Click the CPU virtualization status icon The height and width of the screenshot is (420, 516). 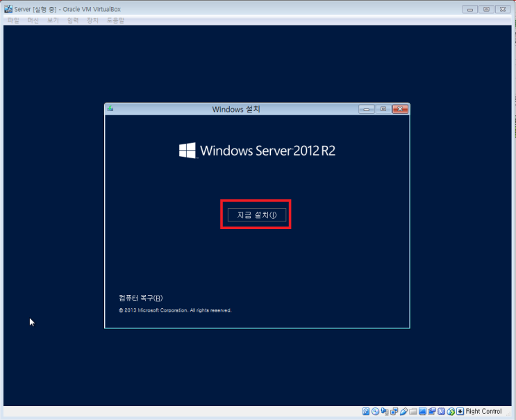pos(441,412)
